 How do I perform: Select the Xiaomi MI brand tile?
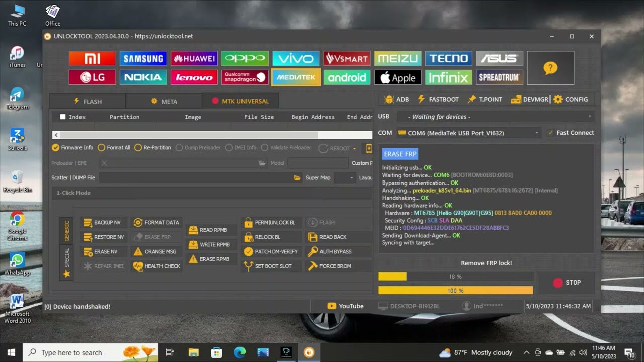(x=92, y=59)
